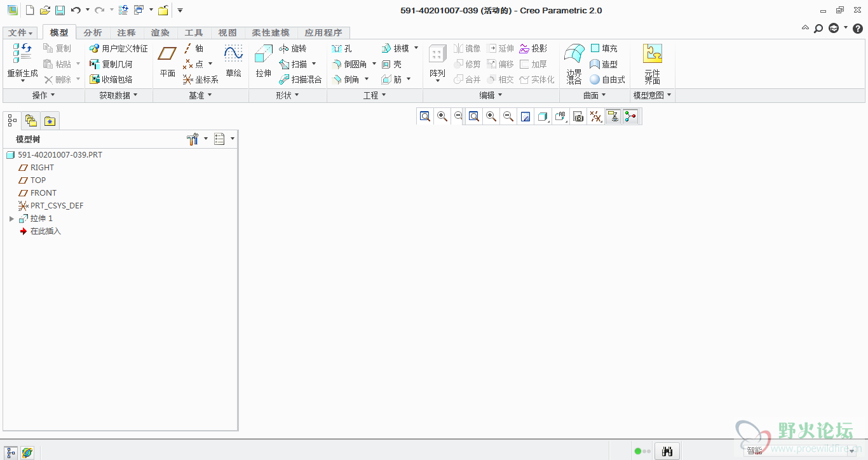Image resolution: width=868 pixels, height=460 pixels.
Task: Select PRT_CSYS_DEF in the model tree
Action: pos(51,206)
